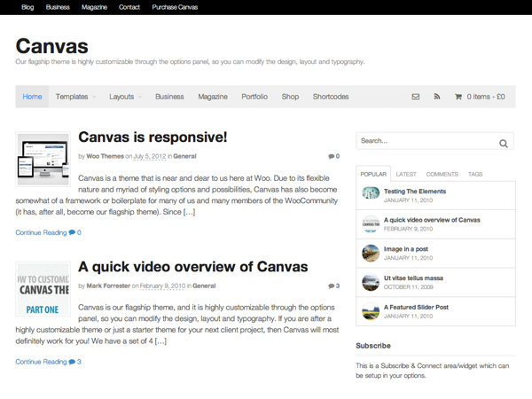Switch to the Latest tab
Viewport: 532px width, 399px height.
tap(406, 175)
